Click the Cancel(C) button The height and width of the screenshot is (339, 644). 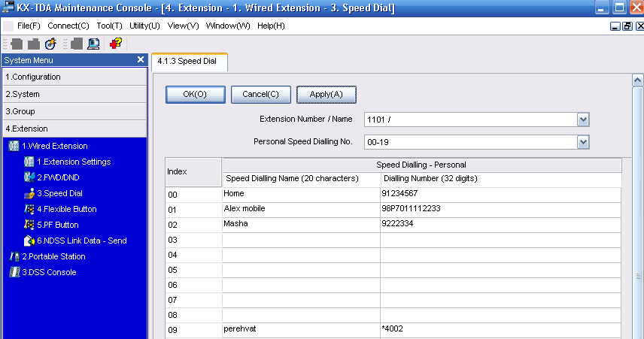pos(261,95)
